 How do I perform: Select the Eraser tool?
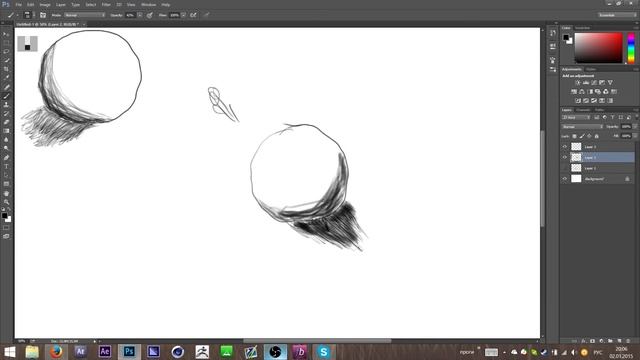tap(6, 122)
